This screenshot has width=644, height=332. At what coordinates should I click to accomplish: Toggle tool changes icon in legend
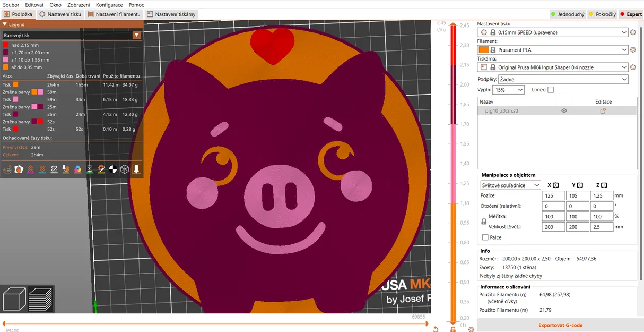[66, 169]
